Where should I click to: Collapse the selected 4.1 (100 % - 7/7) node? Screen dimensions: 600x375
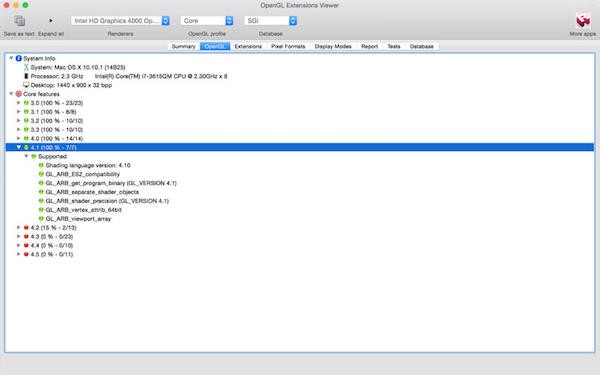click(18, 147)
